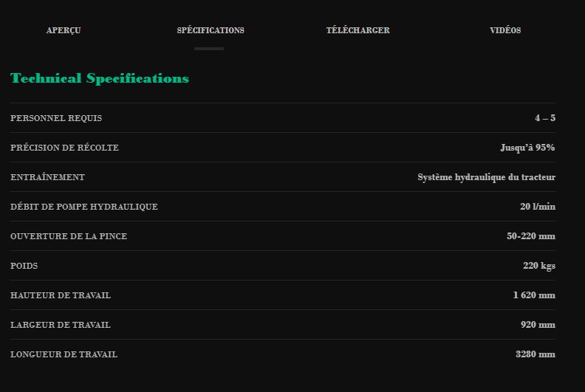The width and height of the screenshot is (585, 392).
Task: Click the '20 l/min' value
Action: coord(538,207)
